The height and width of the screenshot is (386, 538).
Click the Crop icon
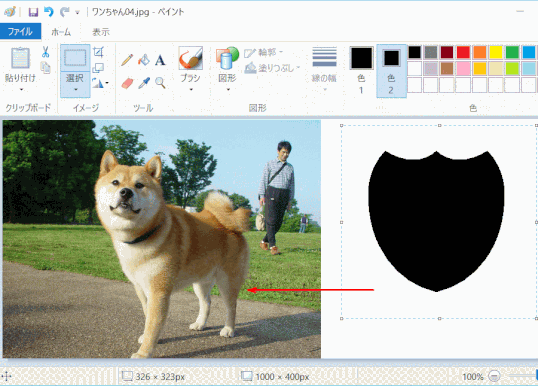pos(98,52)
